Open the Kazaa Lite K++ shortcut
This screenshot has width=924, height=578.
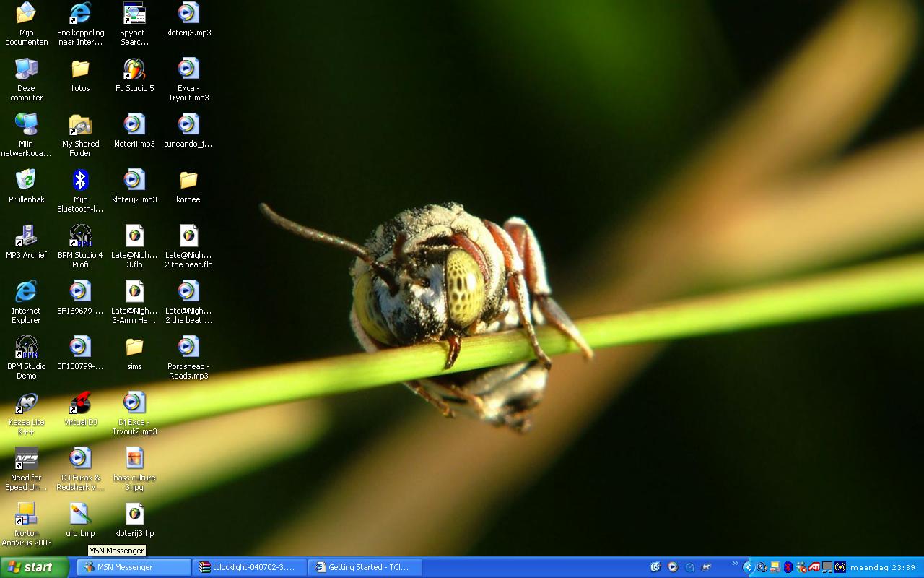pyautogui.click(x=26, y=404)
